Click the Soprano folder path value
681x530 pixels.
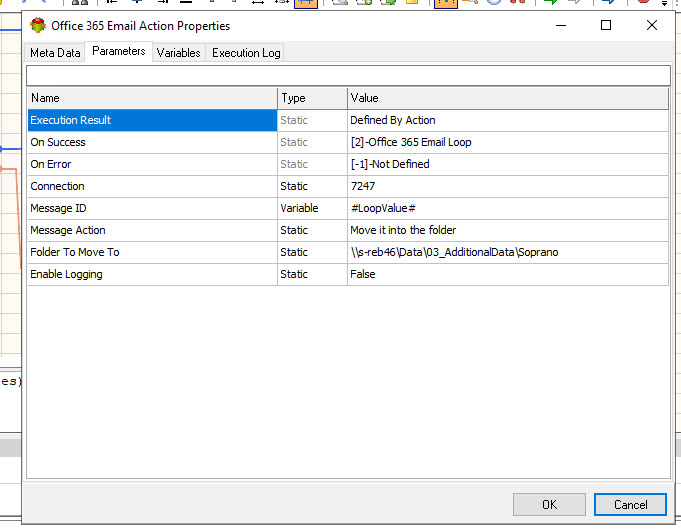tap(508, 252)
